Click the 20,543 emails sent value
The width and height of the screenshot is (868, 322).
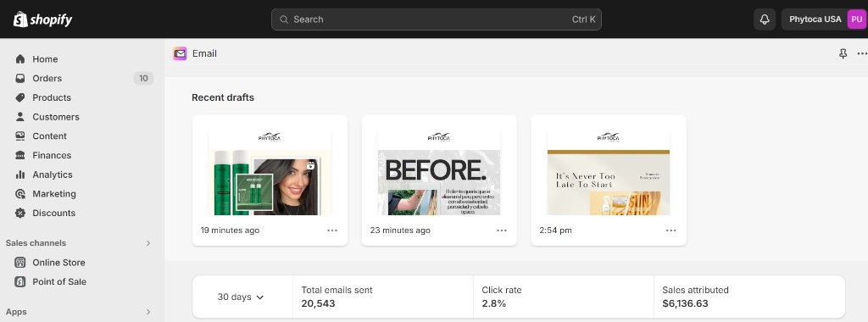pyautogui.click(x=319, y=303)
